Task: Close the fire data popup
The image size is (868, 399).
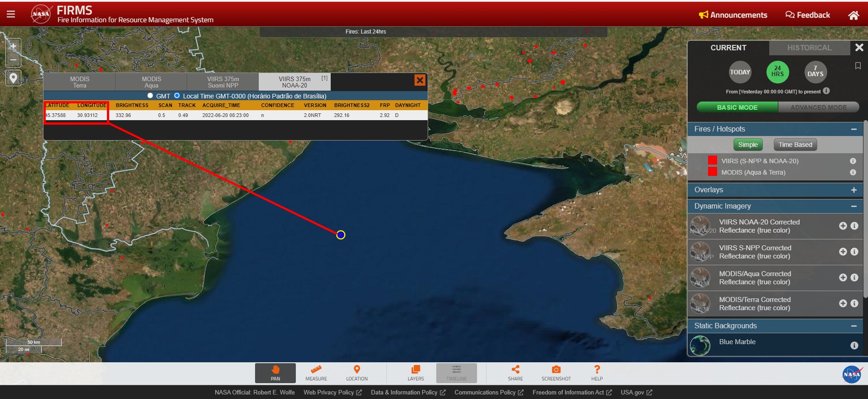Action: (x=420, y=80)
